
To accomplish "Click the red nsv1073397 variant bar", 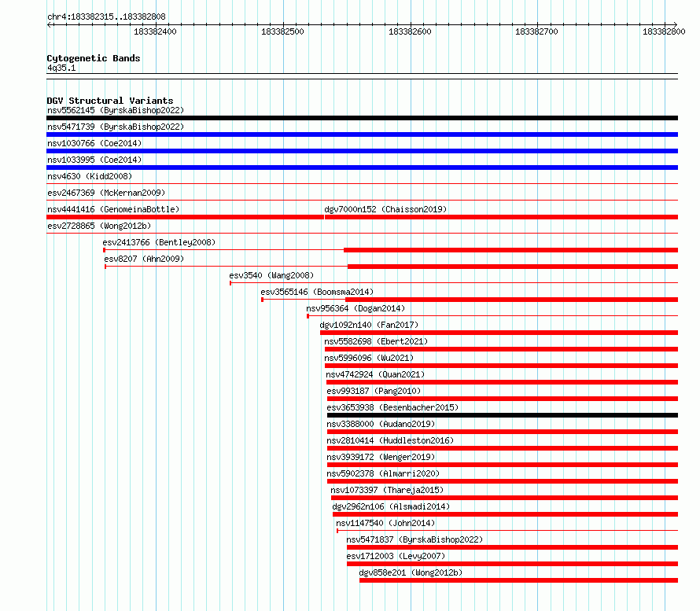I will click(504, 498).
